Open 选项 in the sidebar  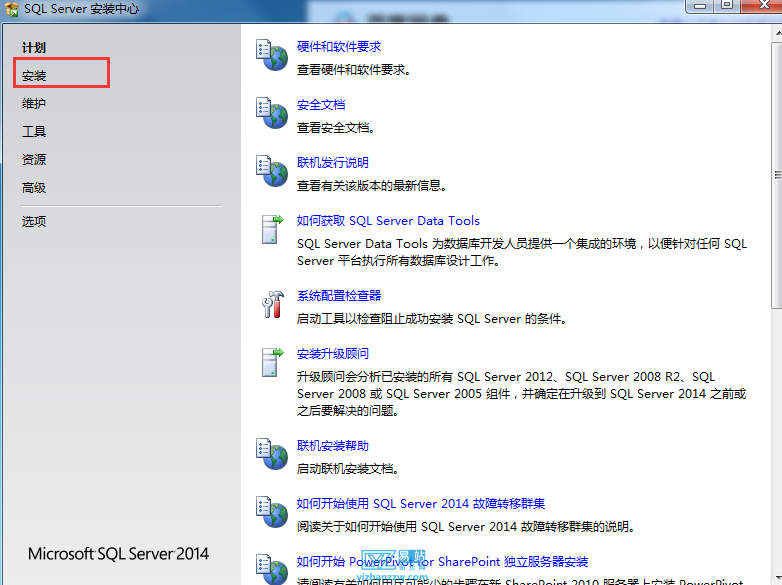pos(34,221)
